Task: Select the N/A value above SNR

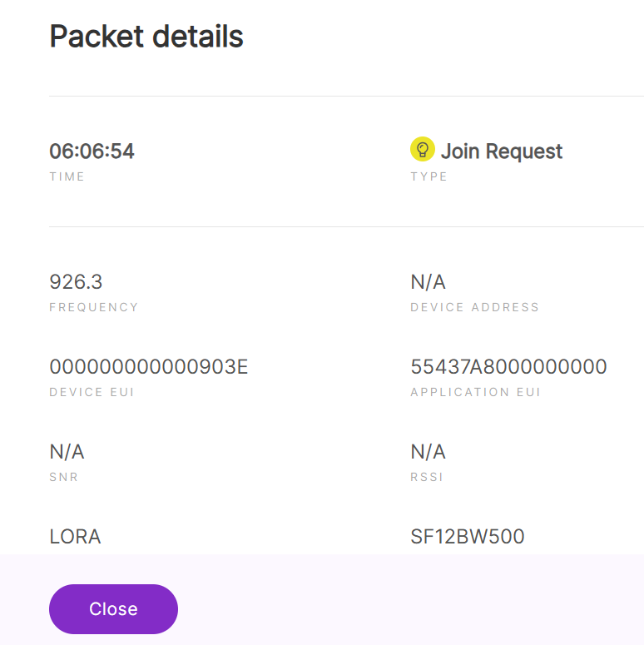Action: pyautogui.click(x=67, y=452)
